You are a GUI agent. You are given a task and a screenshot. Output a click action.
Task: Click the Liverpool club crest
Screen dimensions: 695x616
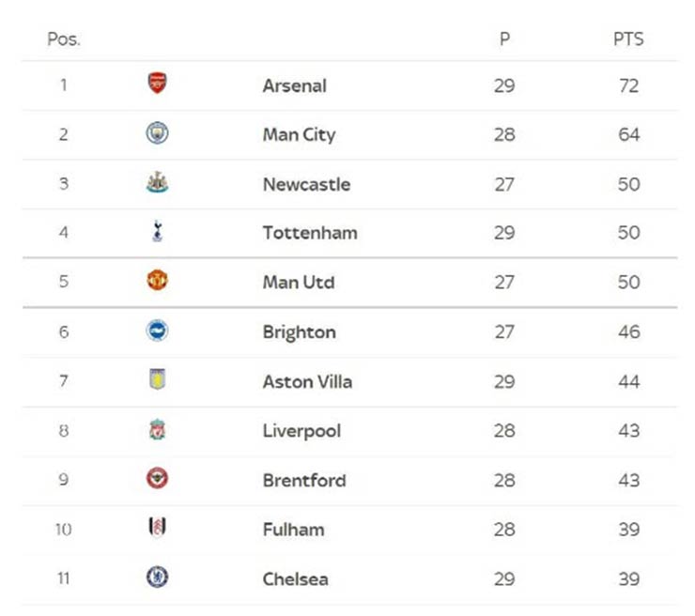tap(157, 430)
